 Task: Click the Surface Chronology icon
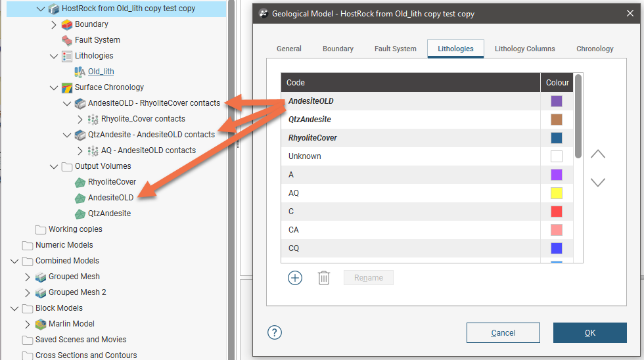[x=66, y=87]
